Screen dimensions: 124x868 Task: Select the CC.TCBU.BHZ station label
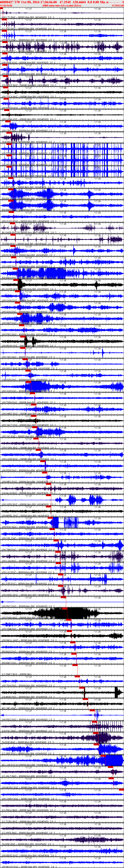pos(28,822)
